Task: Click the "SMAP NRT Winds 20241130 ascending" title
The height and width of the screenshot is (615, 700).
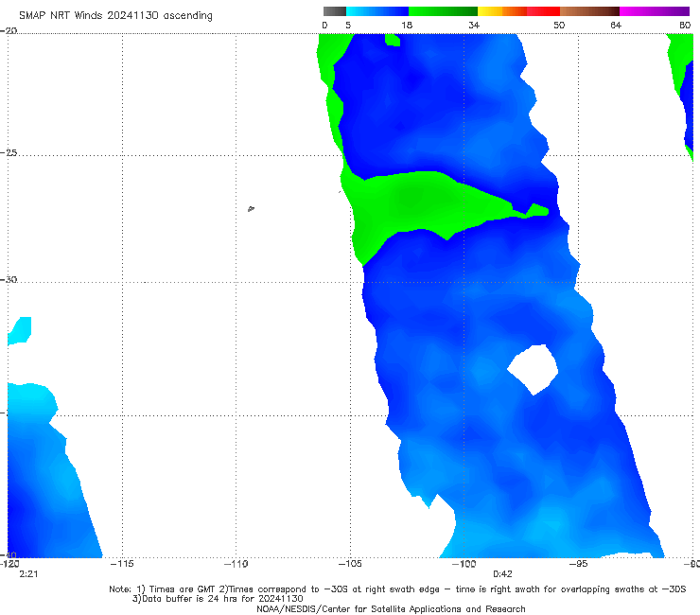Action: click(115, 15)
